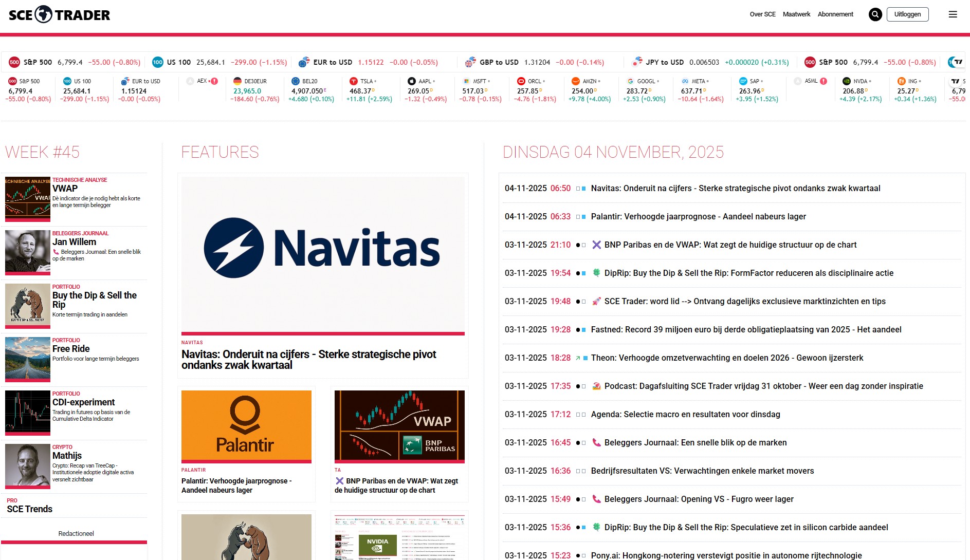Open the hamburger menu icon
This screenshot has width=970, height=560.
click(953, 14)
